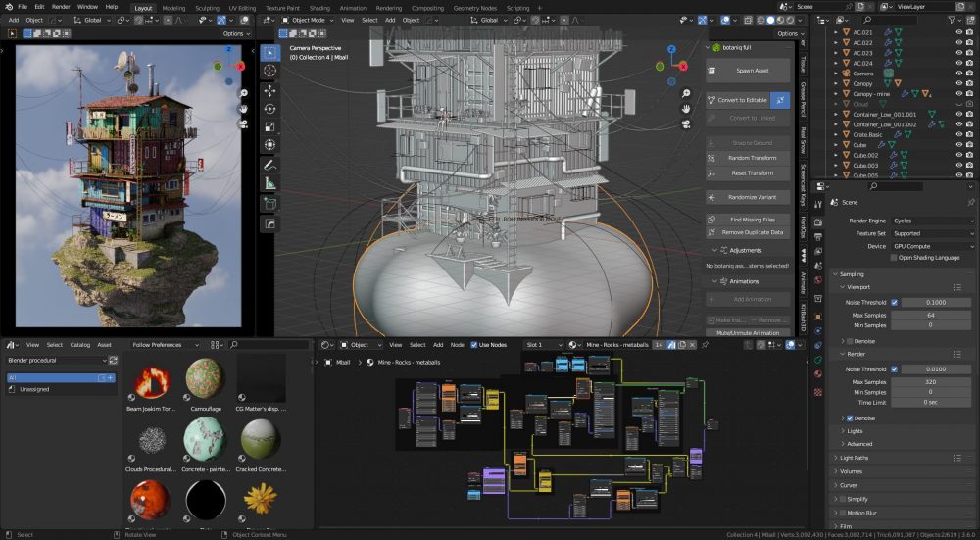
Task: Click the Spawn Asset button
Action: pyautogui.click(x=748, y=71)
